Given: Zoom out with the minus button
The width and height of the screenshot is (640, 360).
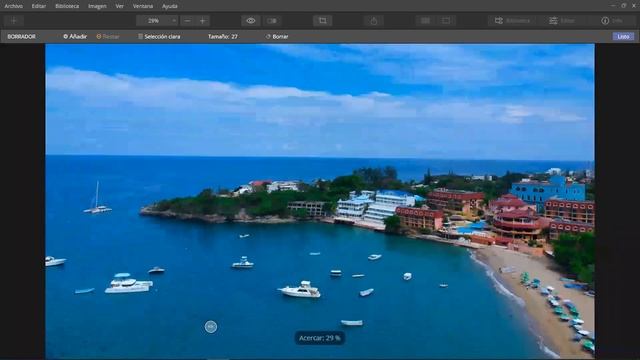Looking at the screenshot, I should click(x=187, y=21).
